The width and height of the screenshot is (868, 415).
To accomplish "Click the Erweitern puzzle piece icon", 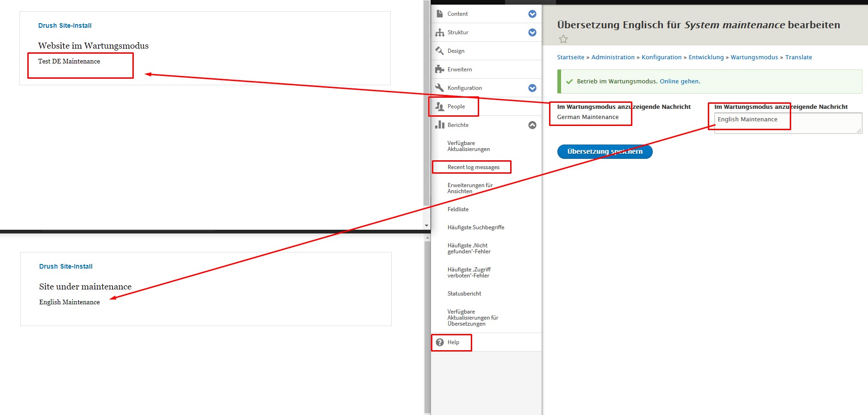I will [440, 69].
